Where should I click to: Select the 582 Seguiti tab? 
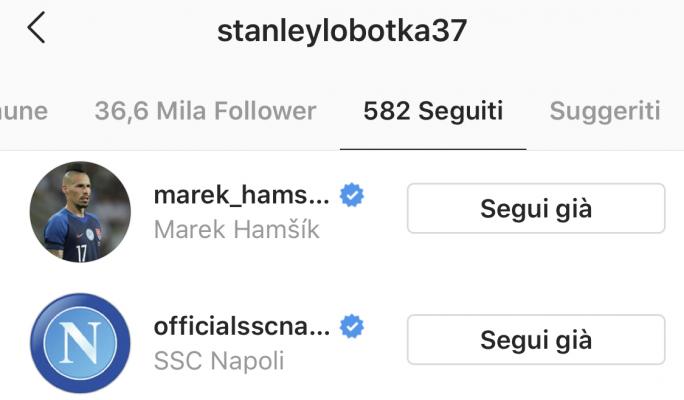(433, 111)
